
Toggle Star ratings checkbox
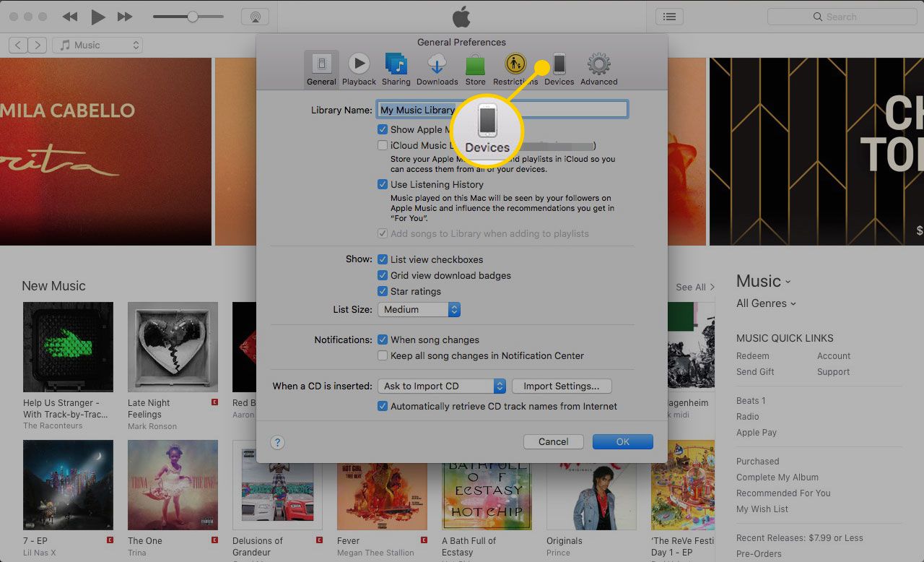point(383,291)
